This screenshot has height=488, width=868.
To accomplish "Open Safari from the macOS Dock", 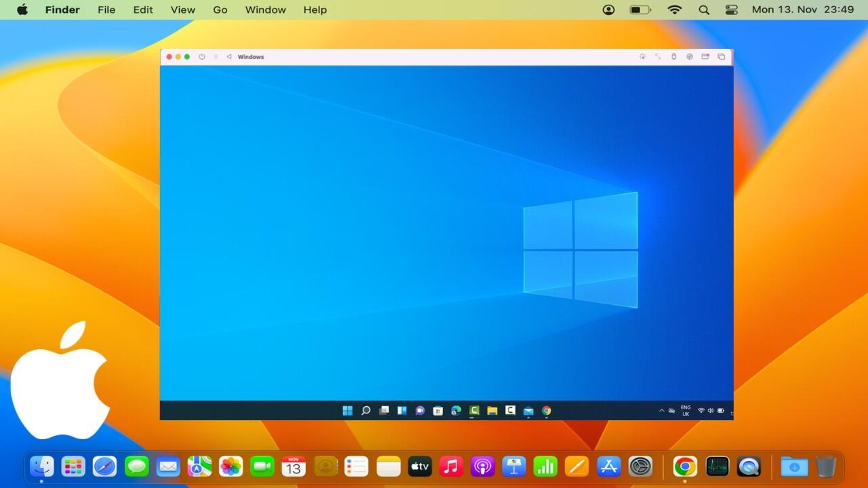I will click(x=104, y=466).
